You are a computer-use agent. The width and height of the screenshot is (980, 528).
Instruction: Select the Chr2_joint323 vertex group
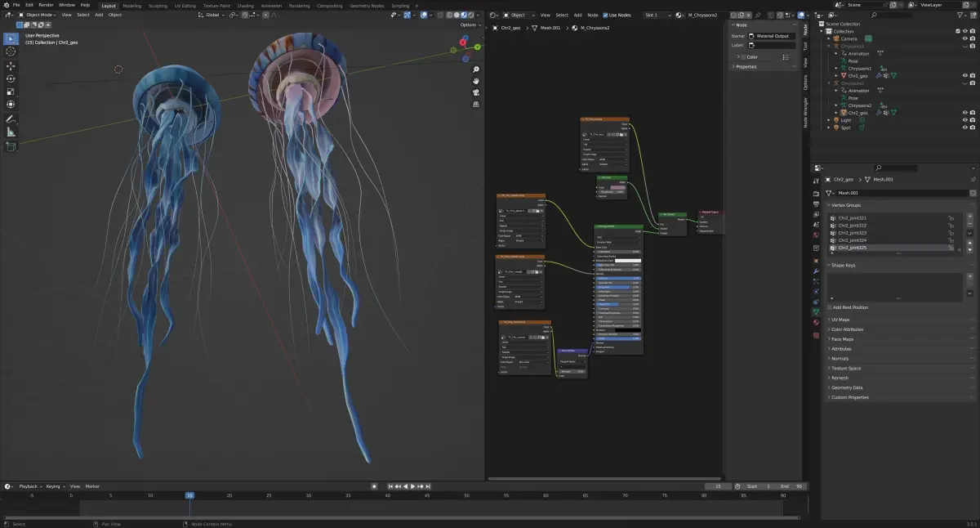tap(891, 233)
